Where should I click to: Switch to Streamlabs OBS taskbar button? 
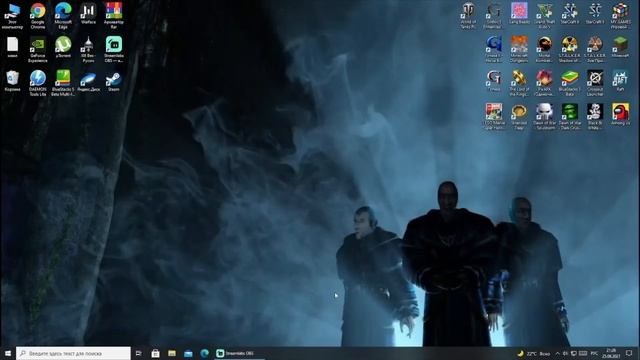[240, 353]
